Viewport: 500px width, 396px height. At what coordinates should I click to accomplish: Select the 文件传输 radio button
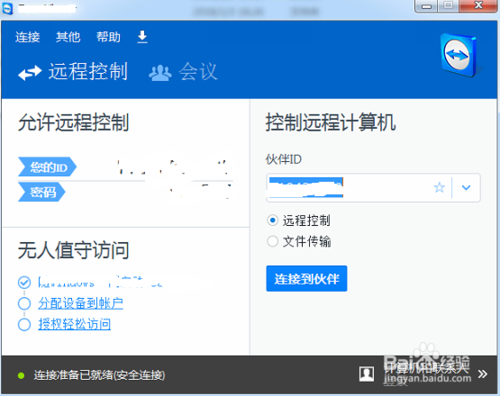(272, 241)
